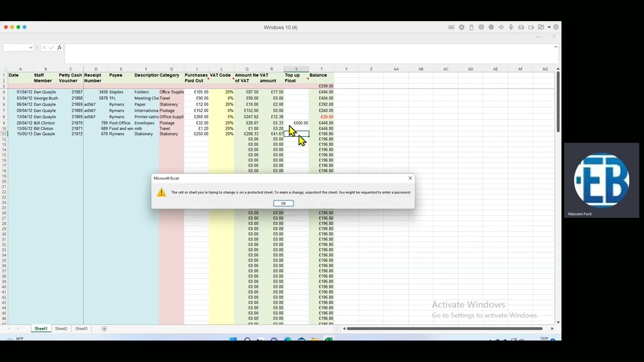Open the Insert Function fx button
Screen dimensions: 644x362
[x=59, y=47]
